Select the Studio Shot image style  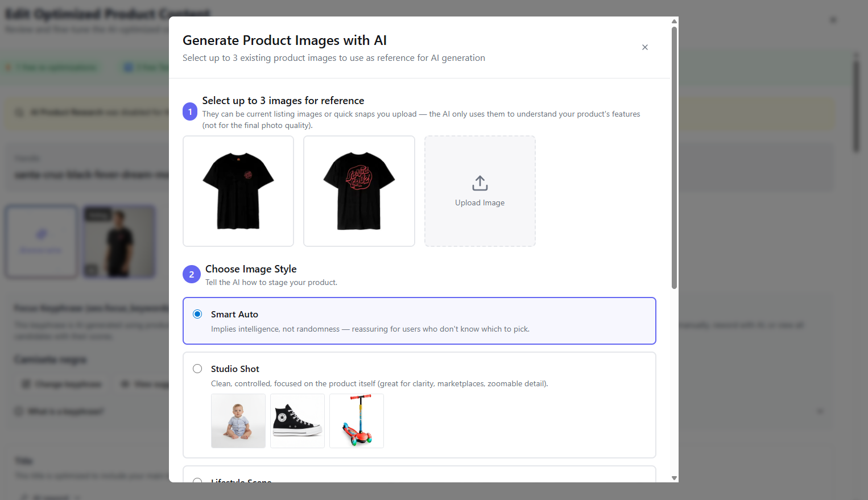[197, 368]
